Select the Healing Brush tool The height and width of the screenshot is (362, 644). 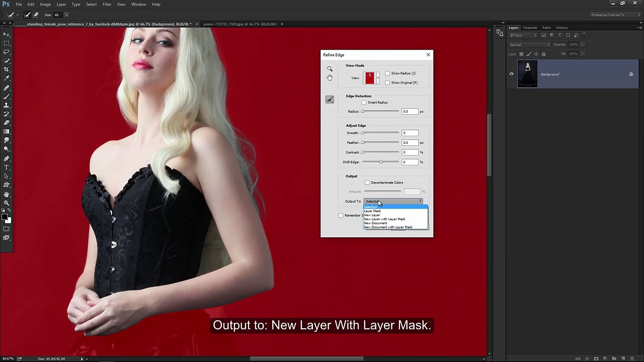click(7, 87)
